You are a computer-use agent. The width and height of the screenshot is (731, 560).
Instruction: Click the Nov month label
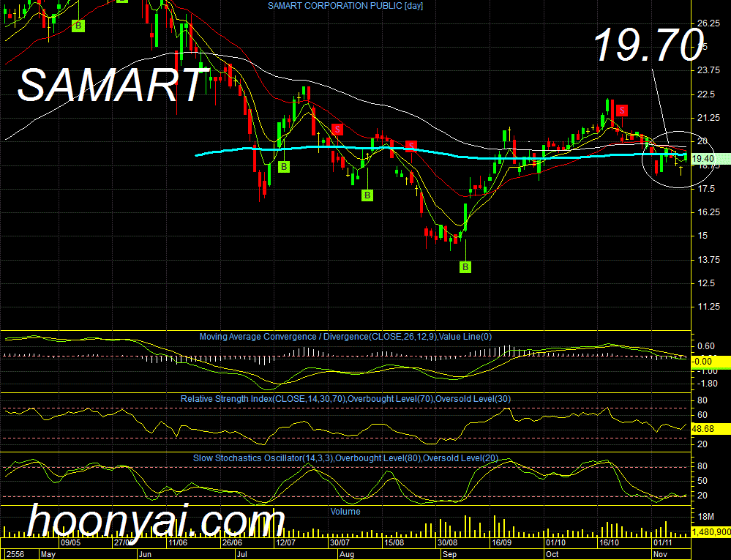660,554
